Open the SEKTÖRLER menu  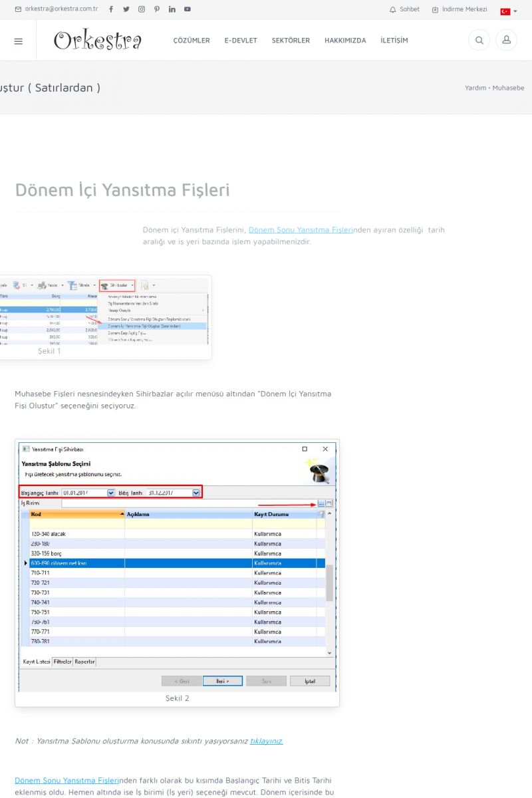291,41
